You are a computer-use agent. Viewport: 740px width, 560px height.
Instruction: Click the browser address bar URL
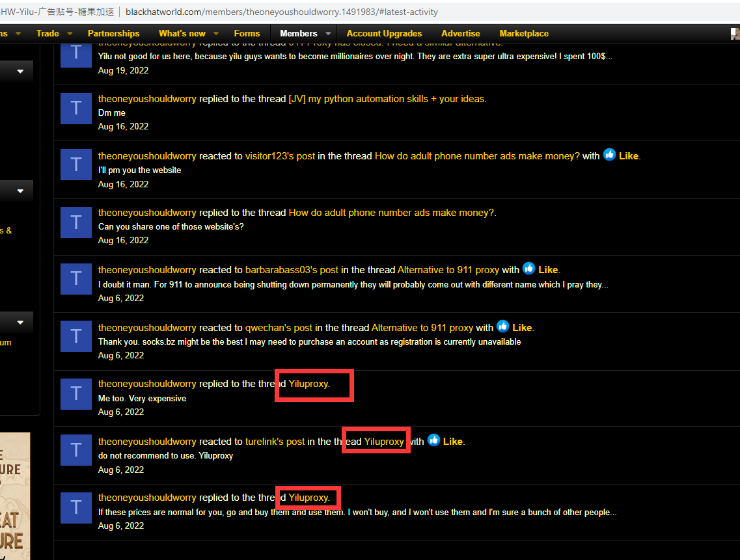tap(282, 12)
